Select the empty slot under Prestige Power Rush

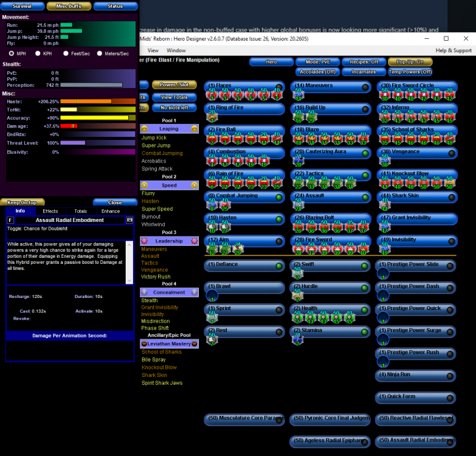[383, 362]
